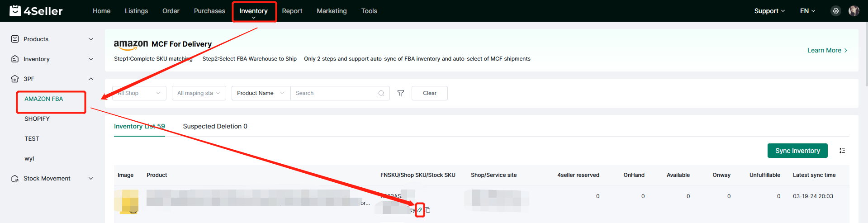
Task: Go to the Home menu
Action: pos(101,11)
